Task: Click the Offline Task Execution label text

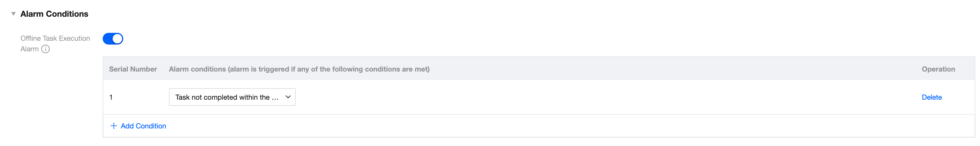Action: [55, 38]
